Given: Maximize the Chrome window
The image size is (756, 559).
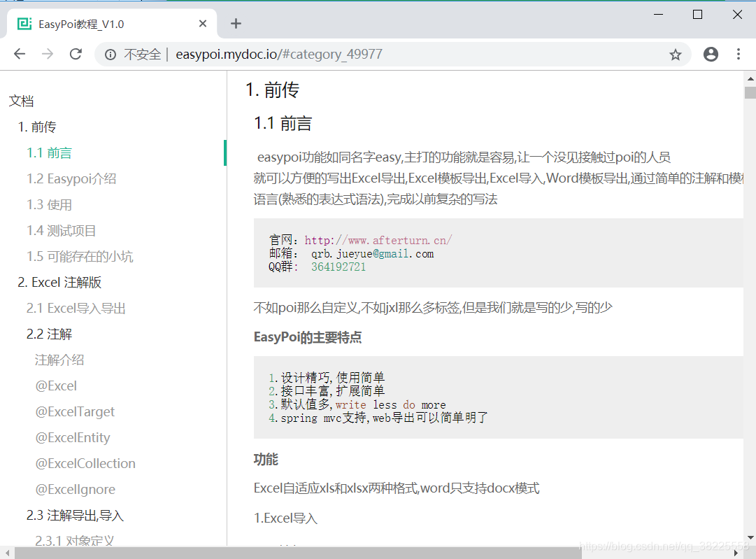Looking at the screenshot, I should tap(697, 15).
